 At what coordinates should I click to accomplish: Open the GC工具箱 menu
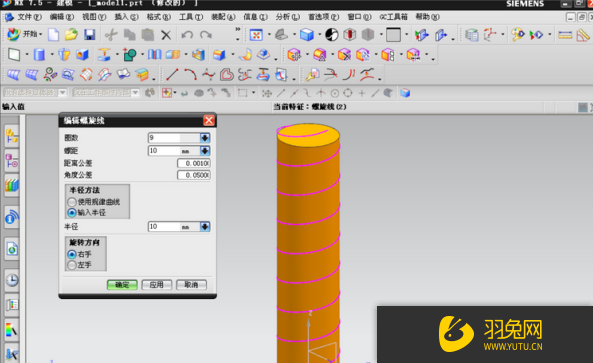[x=393, y=17]
